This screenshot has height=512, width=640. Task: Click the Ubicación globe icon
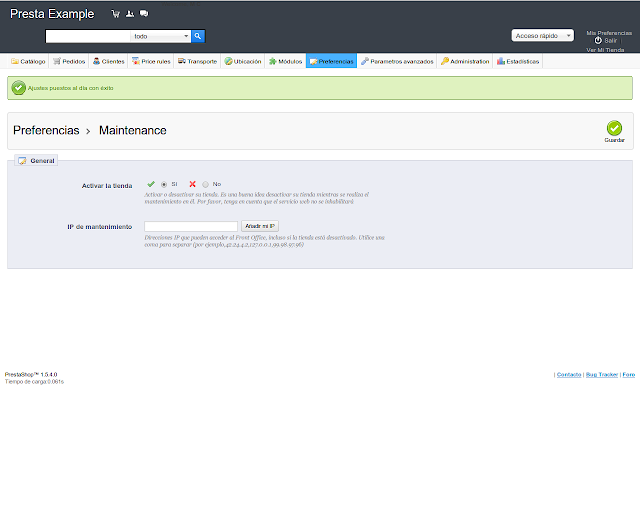point(229,61)
